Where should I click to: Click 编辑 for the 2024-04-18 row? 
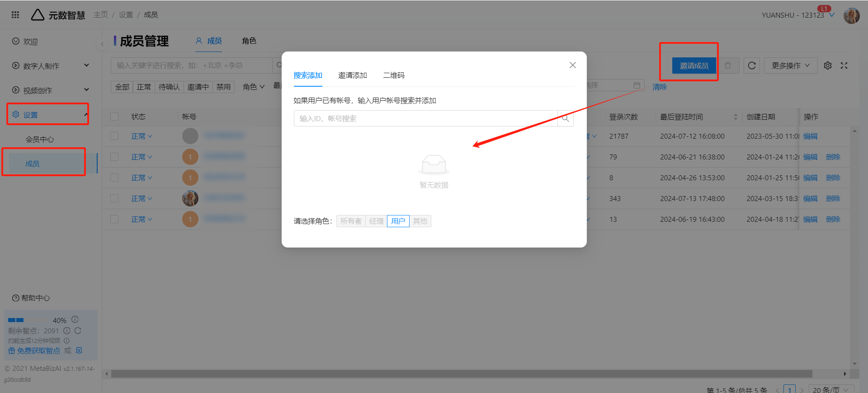(810, 219)
